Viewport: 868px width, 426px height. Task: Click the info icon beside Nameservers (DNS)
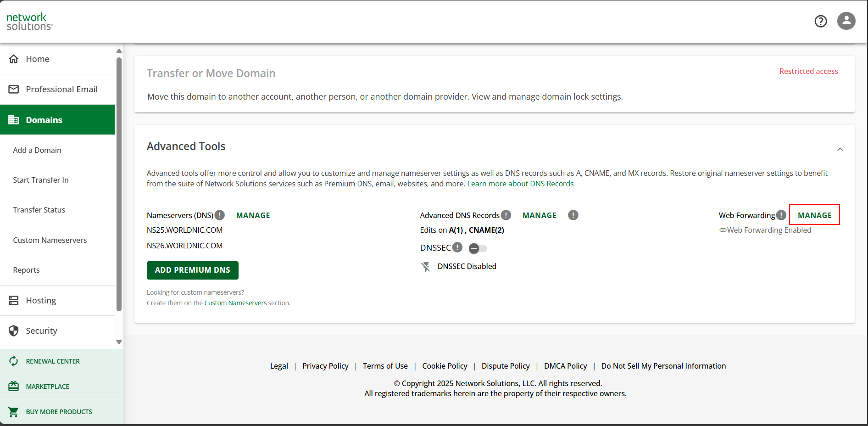coord(220,215)
